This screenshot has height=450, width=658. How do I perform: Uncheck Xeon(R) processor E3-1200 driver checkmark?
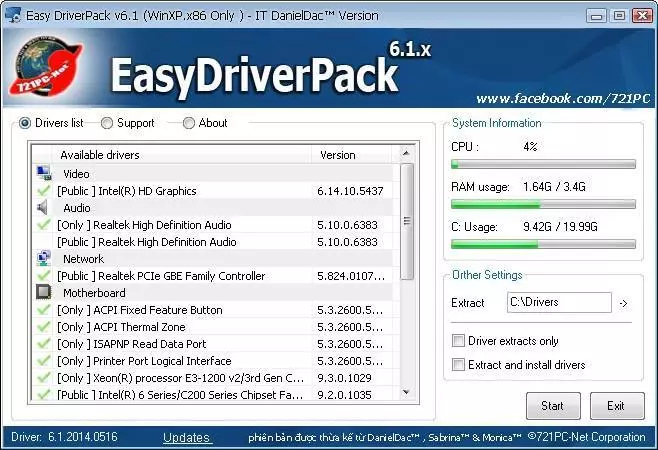(43, 378)
